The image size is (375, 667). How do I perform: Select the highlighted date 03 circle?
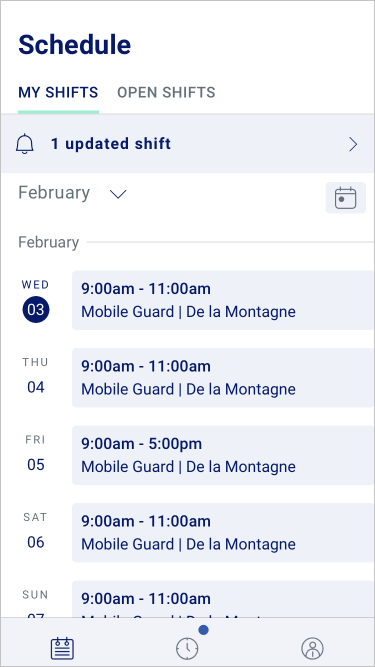pyautogui.click(x=36, y=309)
